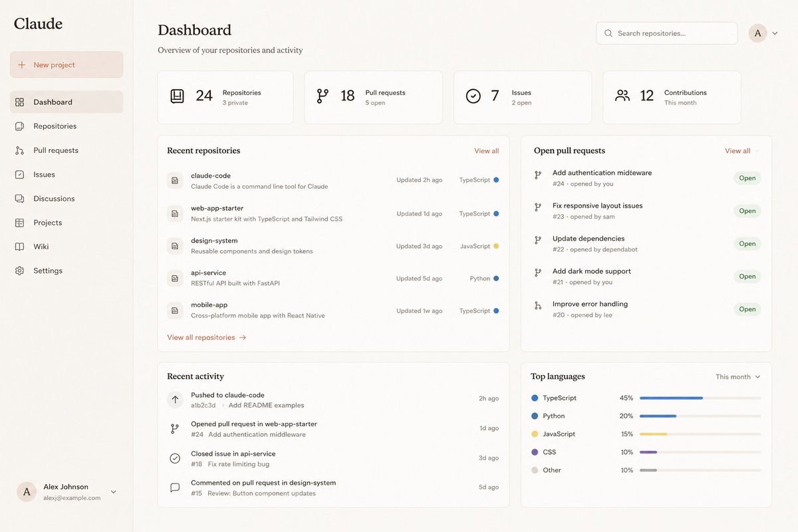Image resolution: width=798 pixels, height=532 pixels.
Task: Click branch icon beside Update dependencies
Action: 538,240
